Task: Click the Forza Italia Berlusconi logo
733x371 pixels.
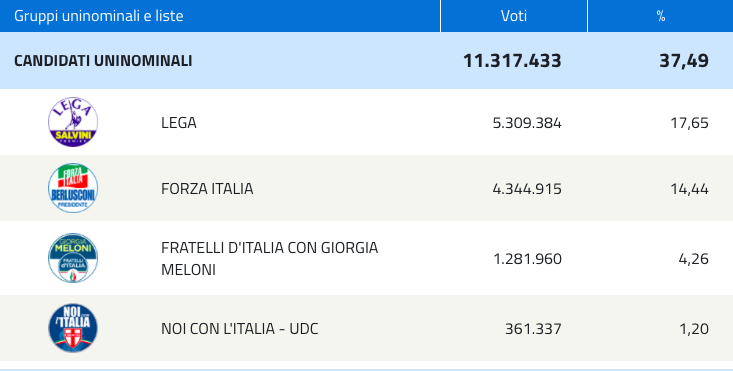Action: (x=73, y=188)
